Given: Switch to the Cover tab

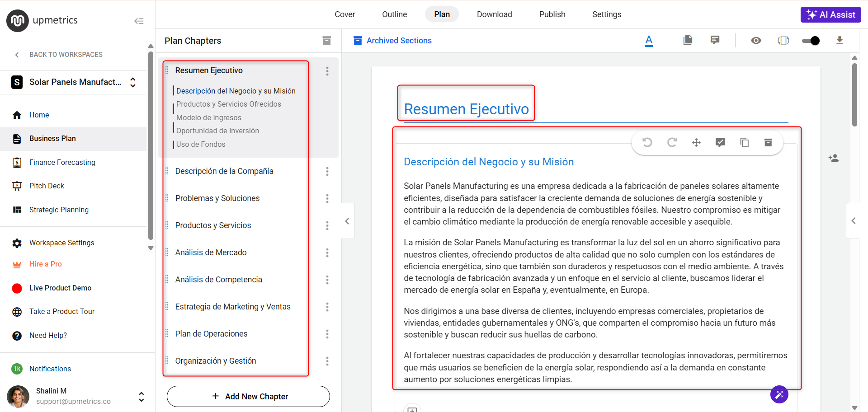Looking at the screenshot, I should click(345, 14).
